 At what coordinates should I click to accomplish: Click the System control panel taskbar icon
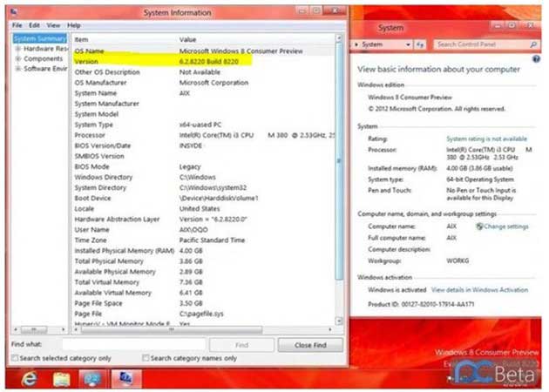(x=92, y=378)
